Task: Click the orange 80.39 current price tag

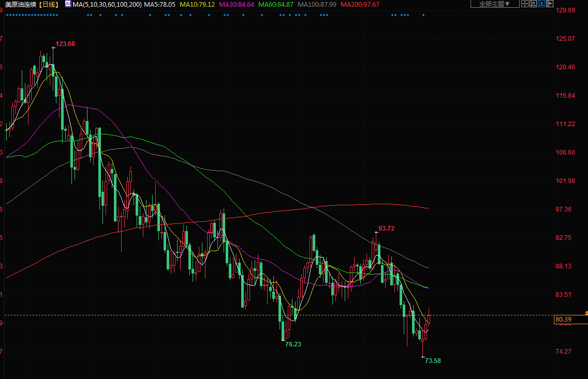Action: click(x=563, y=320)
